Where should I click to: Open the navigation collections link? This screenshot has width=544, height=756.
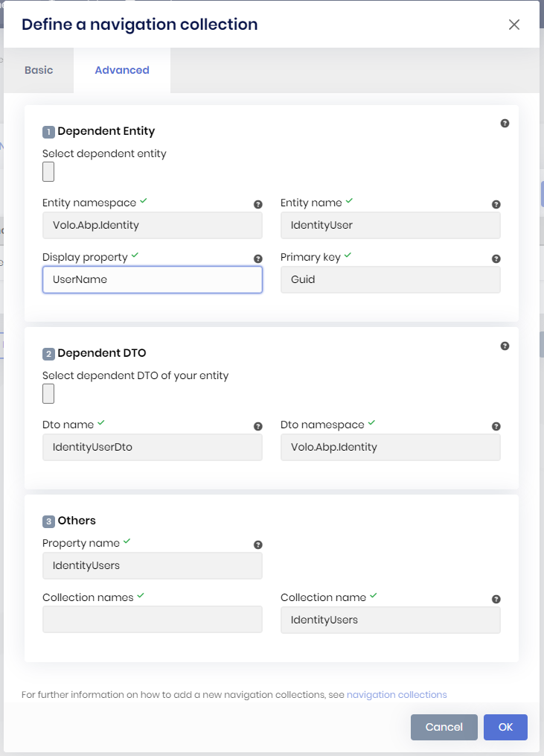[x=397, y=694]
